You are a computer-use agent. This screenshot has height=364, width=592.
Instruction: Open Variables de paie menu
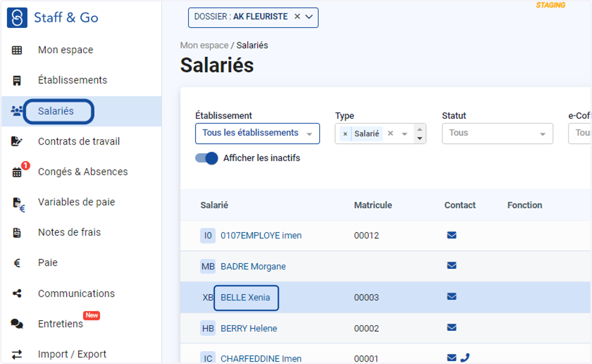click(76, 202)
